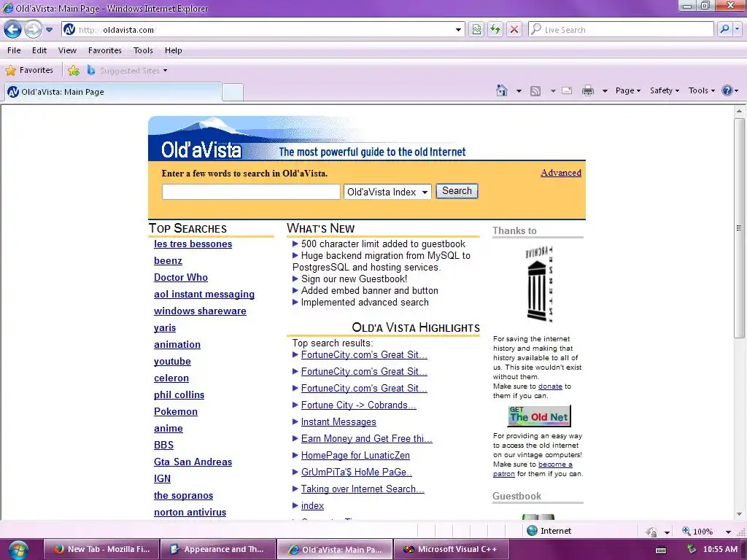The image size is (747, 560).
Task: Open 'Taking over Internet Search...' link
Action: [363, 489]
